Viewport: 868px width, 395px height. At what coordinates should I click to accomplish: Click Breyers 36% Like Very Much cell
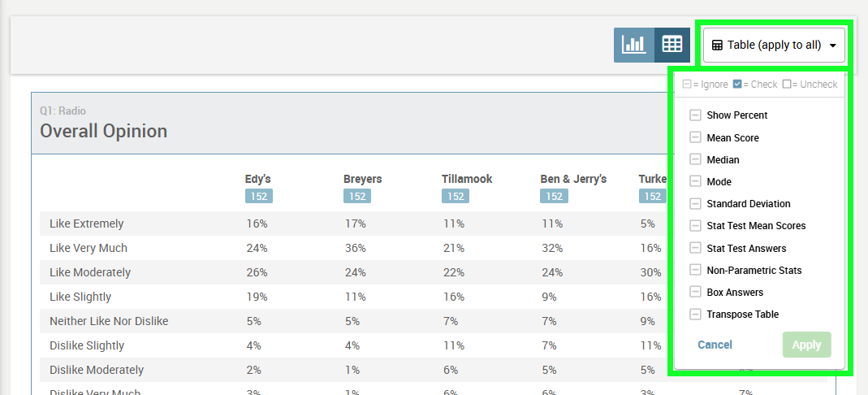click(x=355, y=248)
